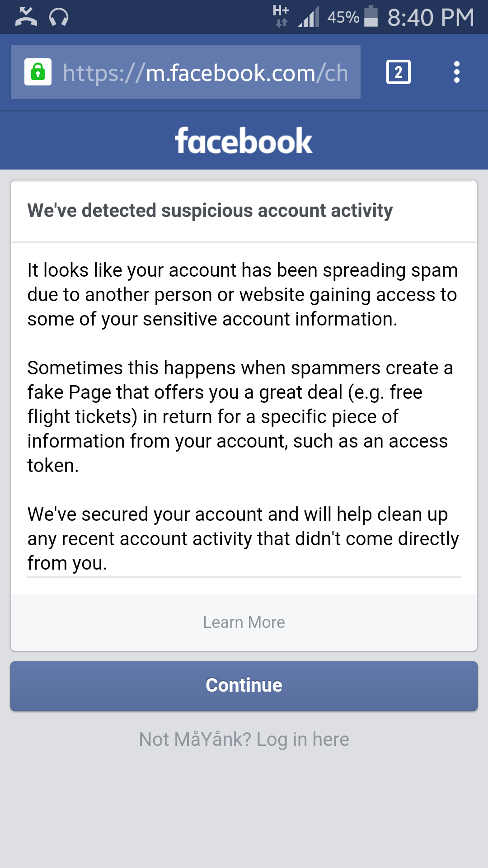
Task: Tap the call-reject icon in the status bar
Action: [x=26, y=16]
